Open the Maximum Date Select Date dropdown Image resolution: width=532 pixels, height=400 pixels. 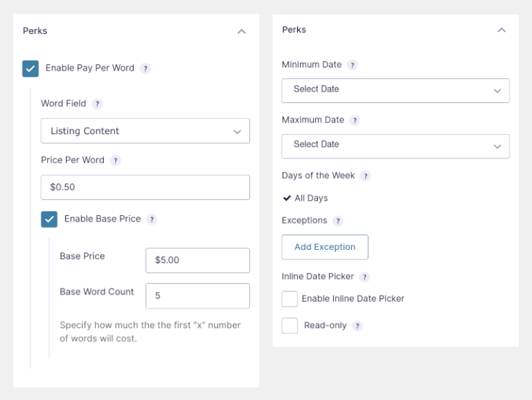pyautogui.click(x=396, y=145)
